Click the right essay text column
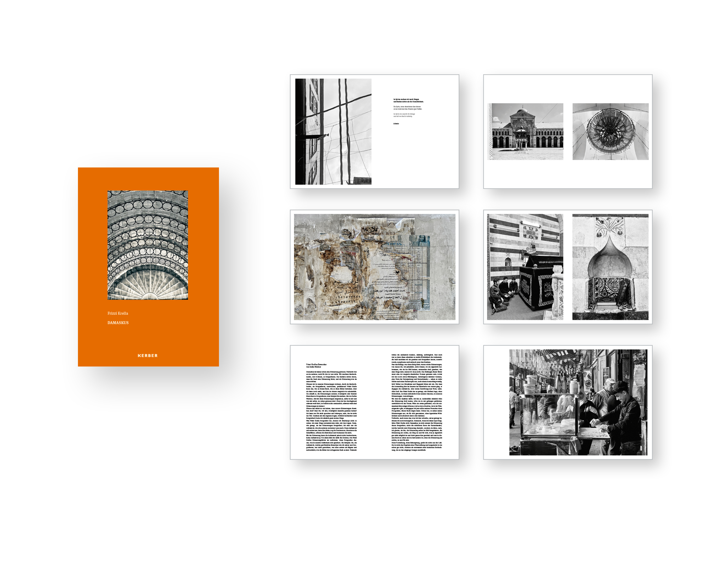The height and width of the screenshot is (571, 728). point(416,402)
